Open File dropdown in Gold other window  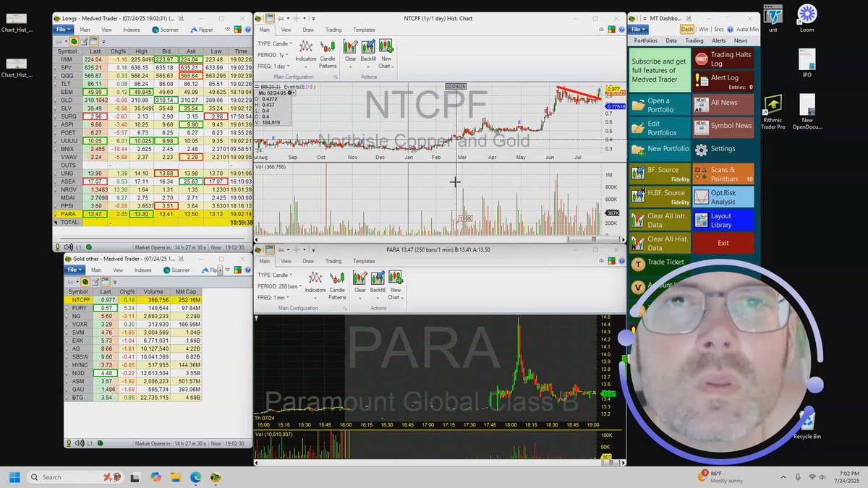(76, 270)
